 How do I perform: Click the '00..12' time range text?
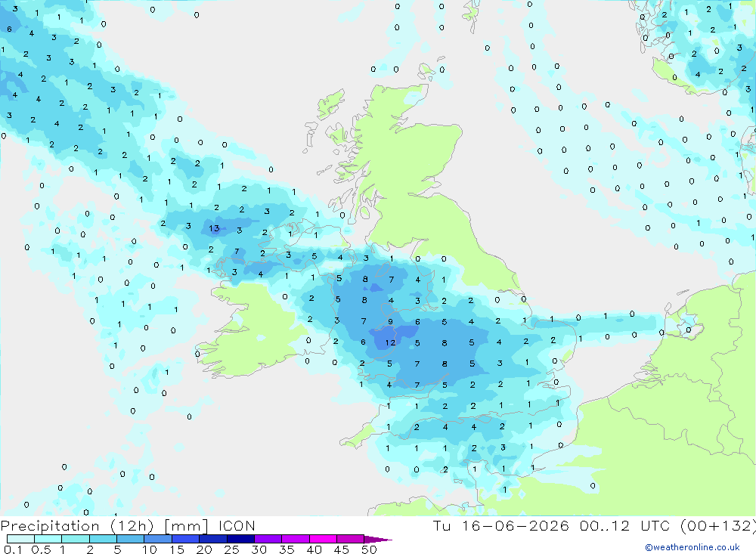(x=605, y=525)
